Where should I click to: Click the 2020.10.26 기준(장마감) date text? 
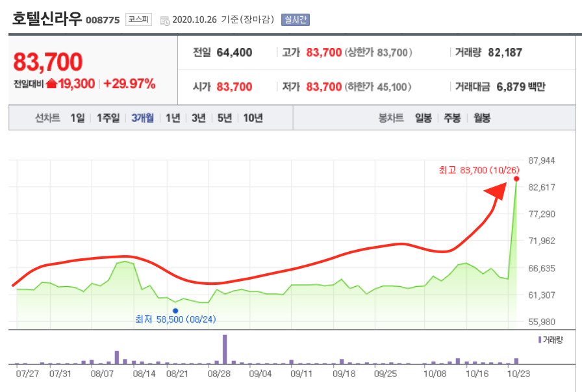223,19
